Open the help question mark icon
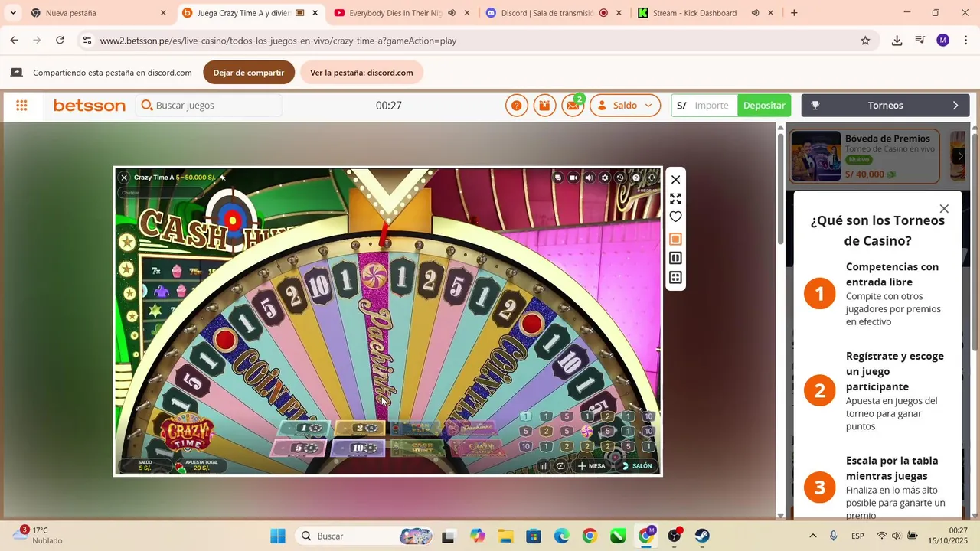The width and height of the screenshot is (980, 551). click(517, 106)
